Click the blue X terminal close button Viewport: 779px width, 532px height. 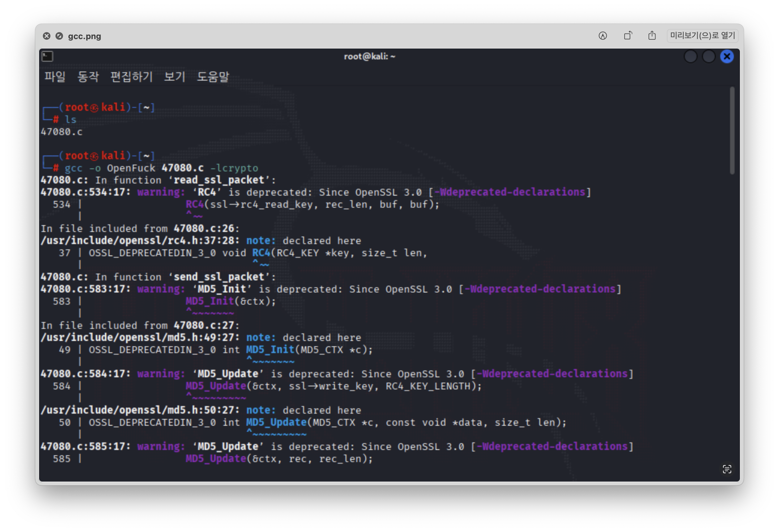click(x=727, y=56)
